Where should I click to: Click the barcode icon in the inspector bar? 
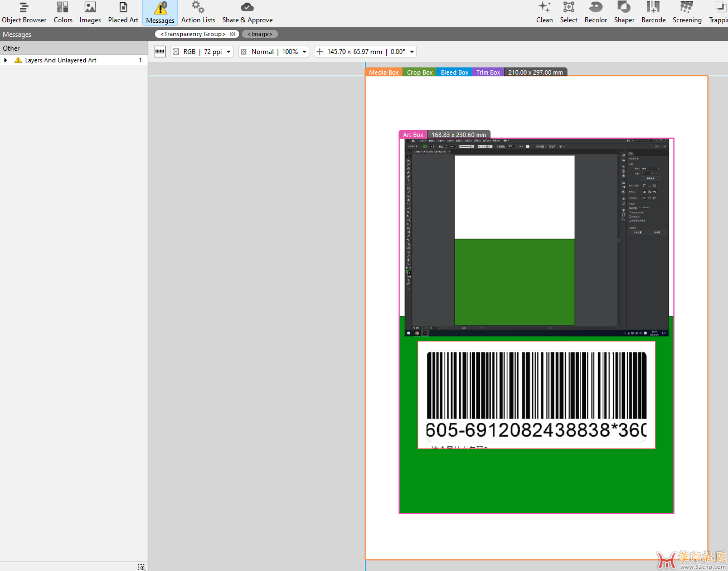tap(160, 52)
